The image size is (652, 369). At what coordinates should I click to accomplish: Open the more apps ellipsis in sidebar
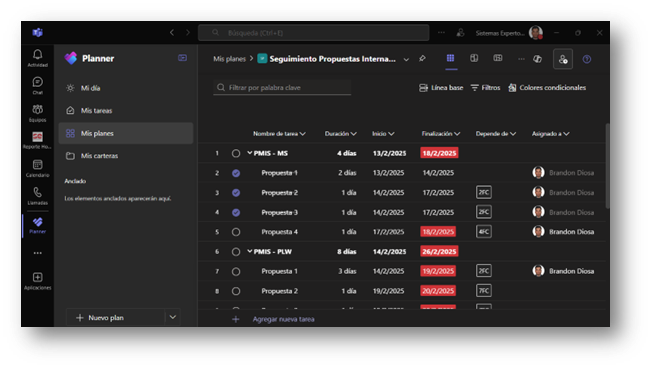[37, 253]
